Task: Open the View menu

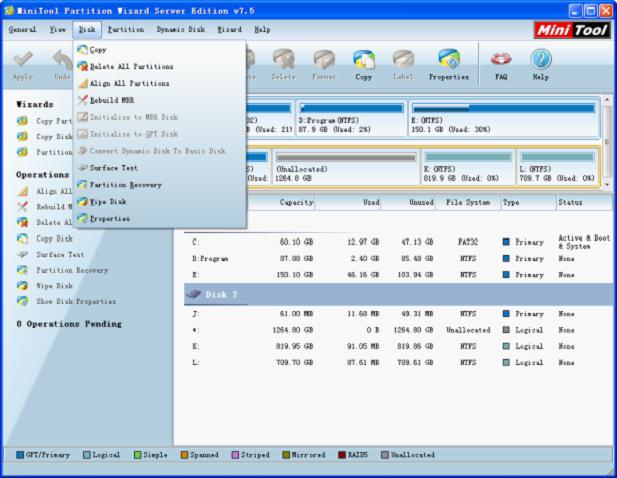Action: 57,30
